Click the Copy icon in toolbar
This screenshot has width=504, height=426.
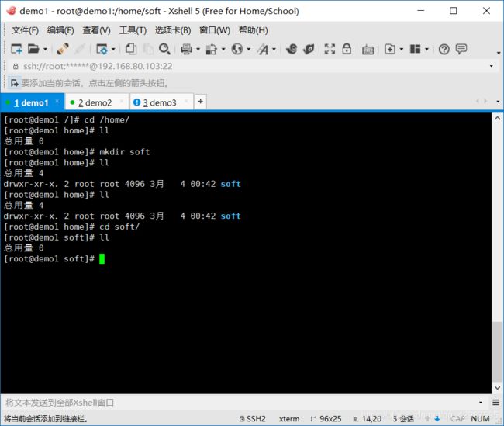pyautogui.click(x=131, y=49)
